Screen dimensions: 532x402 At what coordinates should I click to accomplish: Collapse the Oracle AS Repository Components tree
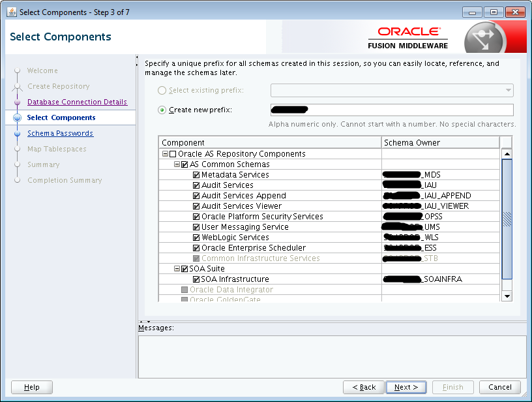[164, 153]
